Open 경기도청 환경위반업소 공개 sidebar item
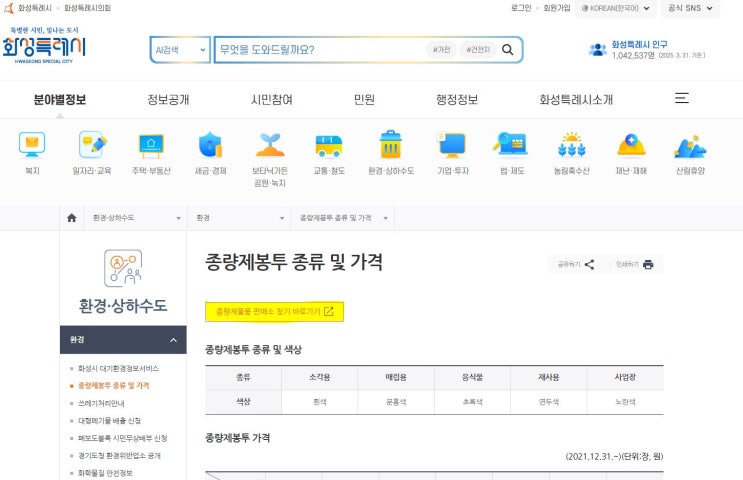The width and height of the screenshot is (743, 480). [x=119, y=456]
